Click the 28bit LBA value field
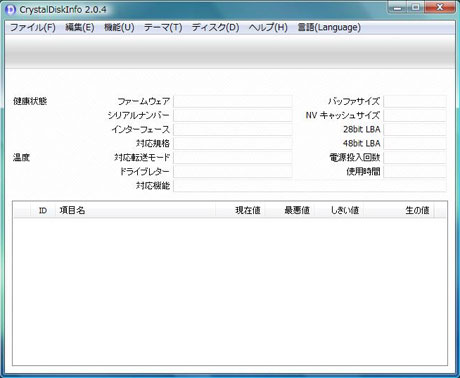Viewport: 460px width, 378px height. tap(415, 129)
